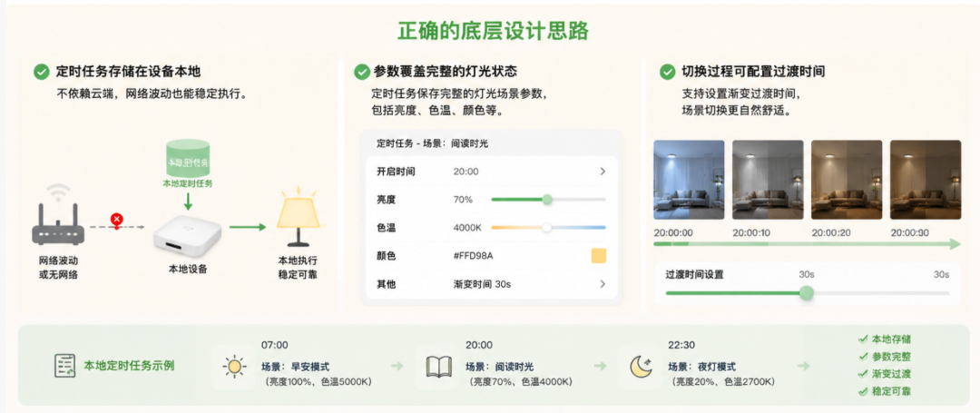Click the blue-toned room thumbnail at 20:00:00
980x413 pixels.
(689, 180)
